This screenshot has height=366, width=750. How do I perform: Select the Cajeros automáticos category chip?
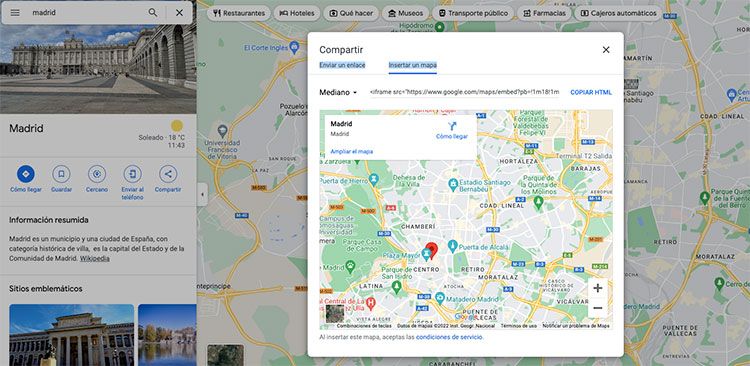618,13
